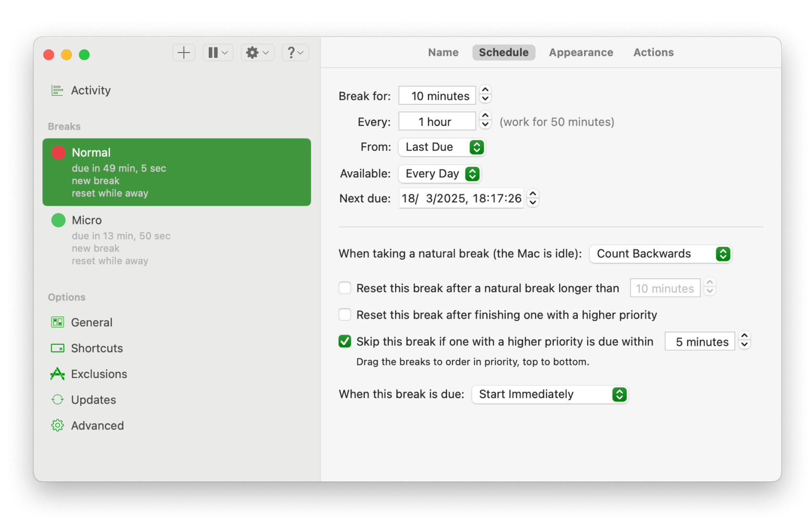
Task: Select the Micro break in the list
Action: pyautogui.click(x=176, y=239)
